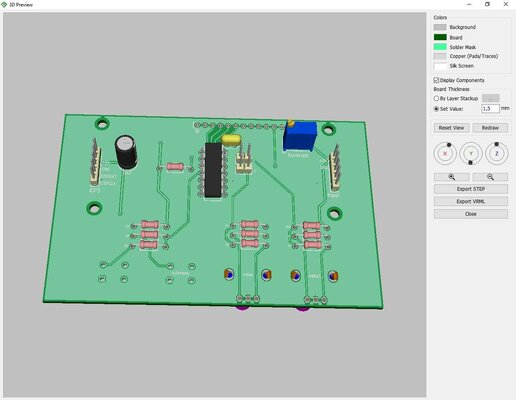Toggle the Display Components checkbox
516x400 pixels.
point(436,80)
